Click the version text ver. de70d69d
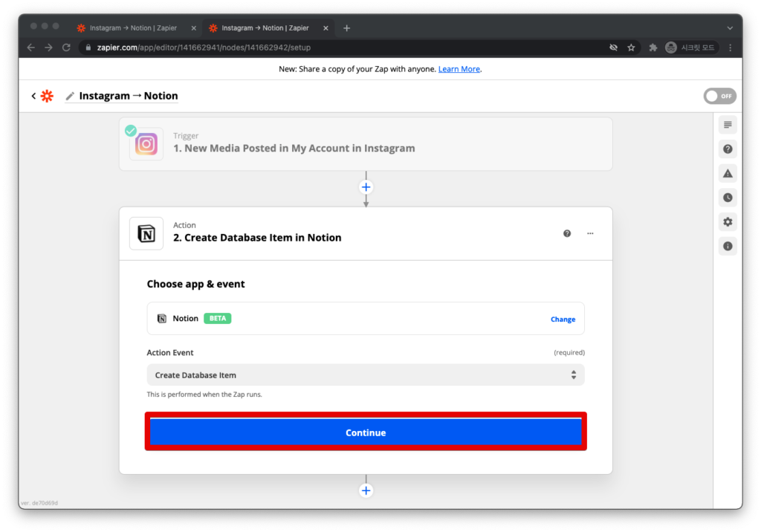 tap(39, 503)
